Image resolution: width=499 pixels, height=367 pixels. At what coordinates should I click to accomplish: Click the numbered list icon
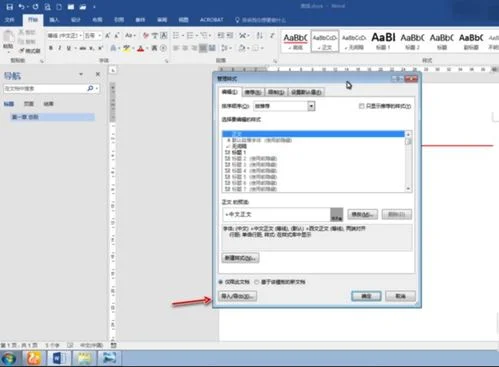pos(189,35)
